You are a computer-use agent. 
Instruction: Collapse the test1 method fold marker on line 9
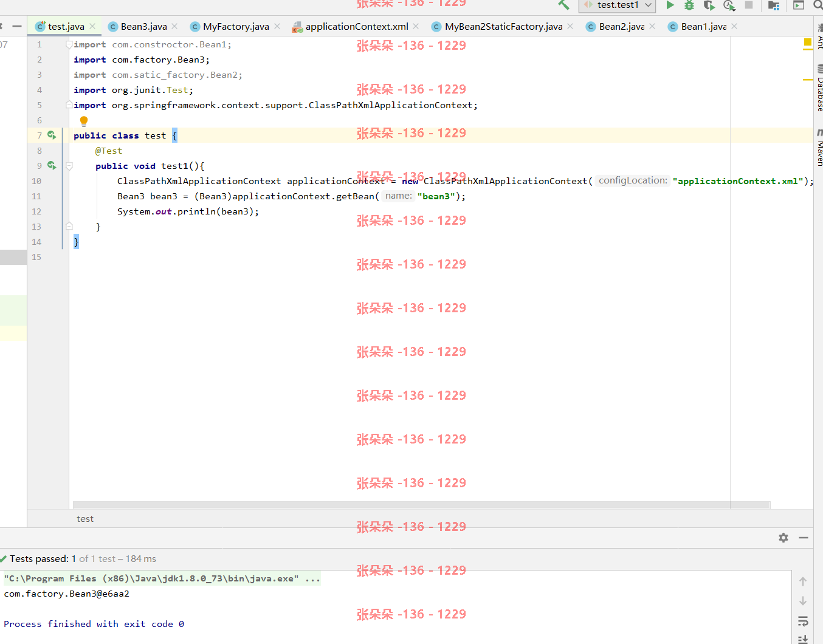[x=69, y=166]
